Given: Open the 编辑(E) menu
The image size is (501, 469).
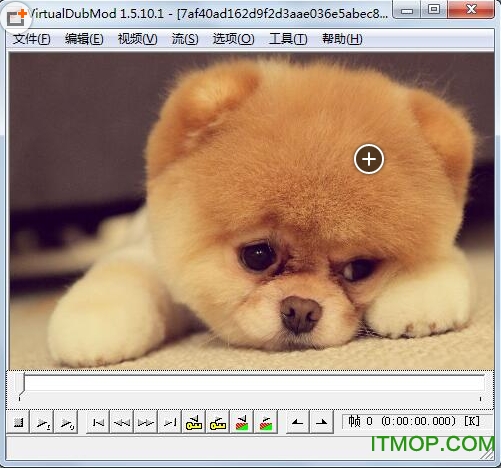Looking at the screenshot, I should point(84,39).
